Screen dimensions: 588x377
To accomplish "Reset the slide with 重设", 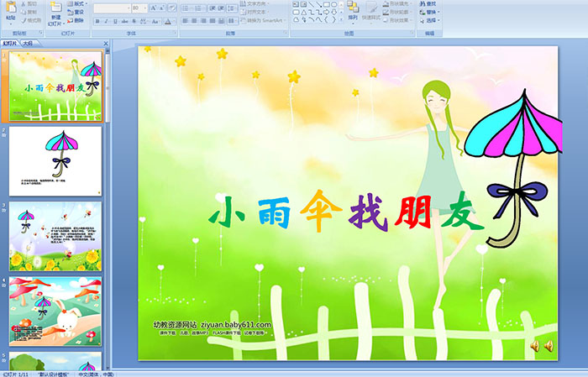I will [x=76, y=12].
